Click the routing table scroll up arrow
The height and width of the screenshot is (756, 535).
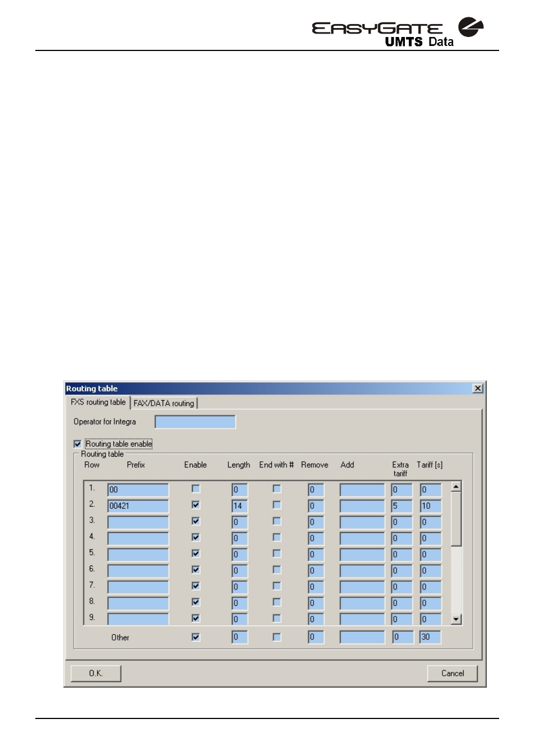(456, 486)
